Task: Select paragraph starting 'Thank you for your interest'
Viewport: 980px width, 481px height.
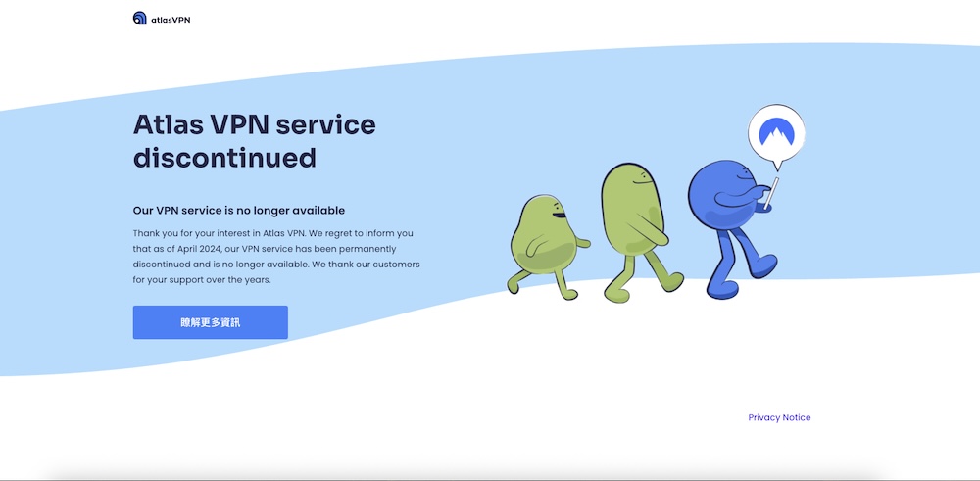Action: click(x=276, y=257)
